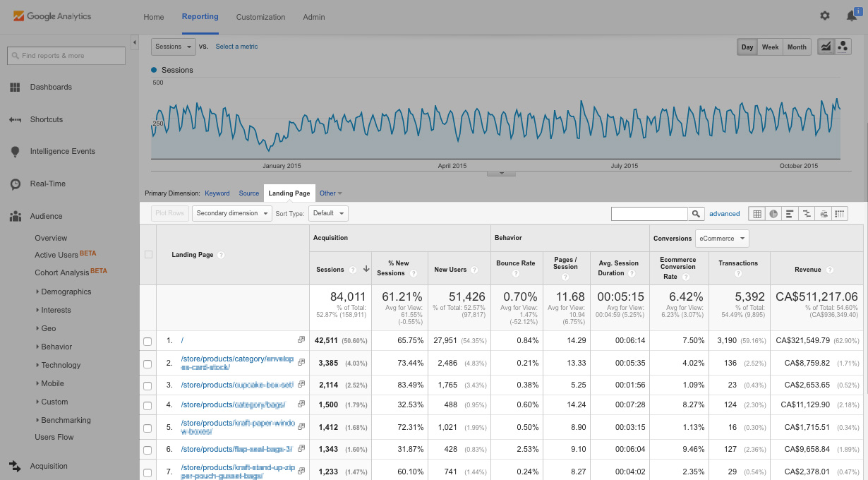Set the chart granularity to Month
Image resolution: width=868 pixels, height=480 pixels.
tap(797, 47)
